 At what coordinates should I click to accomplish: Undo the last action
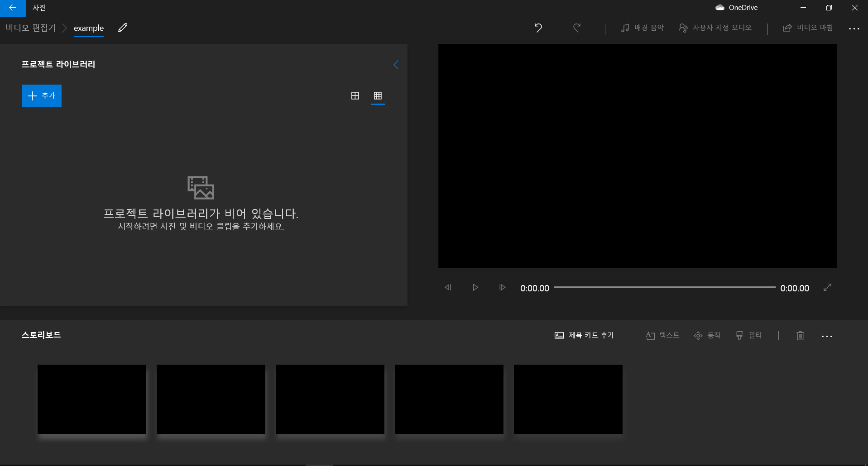point(538,28)
